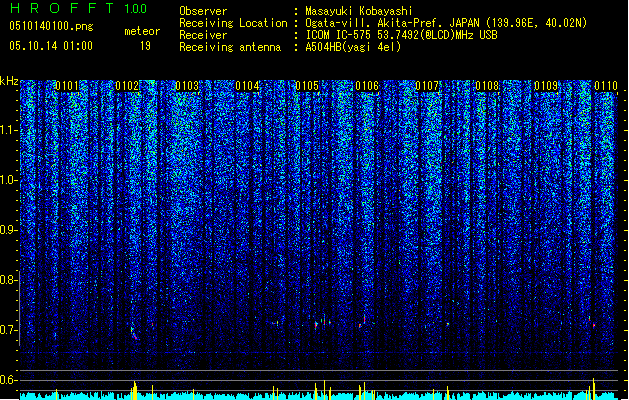Image resolution: width=629 pixels, height=400 pixels.
Task: Click the Receiving Location field label
Action: pos(233,23)
